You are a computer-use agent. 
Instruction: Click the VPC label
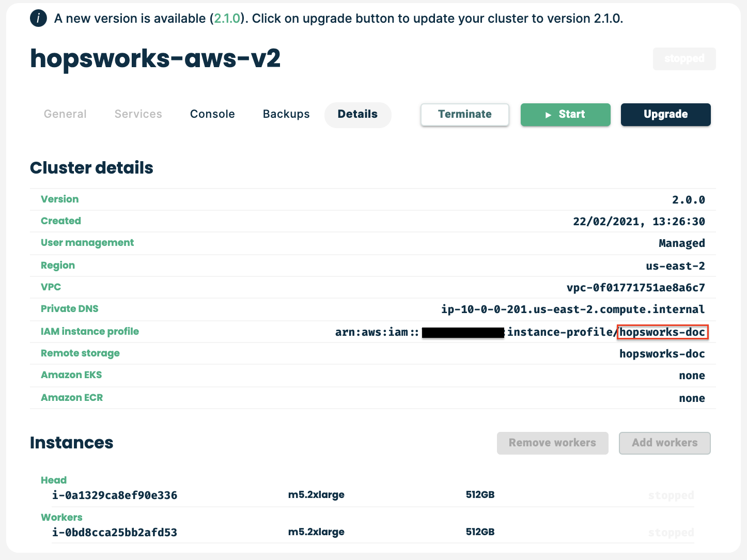pos(51,287)
